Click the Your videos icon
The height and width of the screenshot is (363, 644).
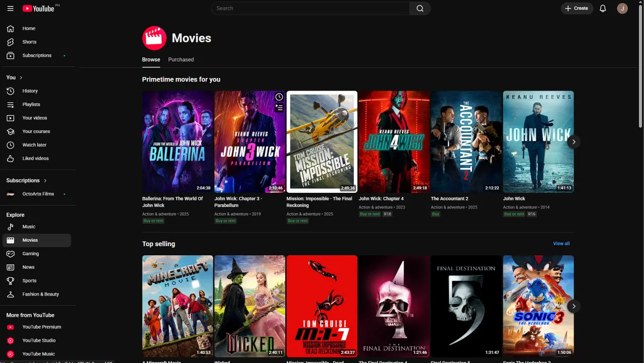click(11, 118)
